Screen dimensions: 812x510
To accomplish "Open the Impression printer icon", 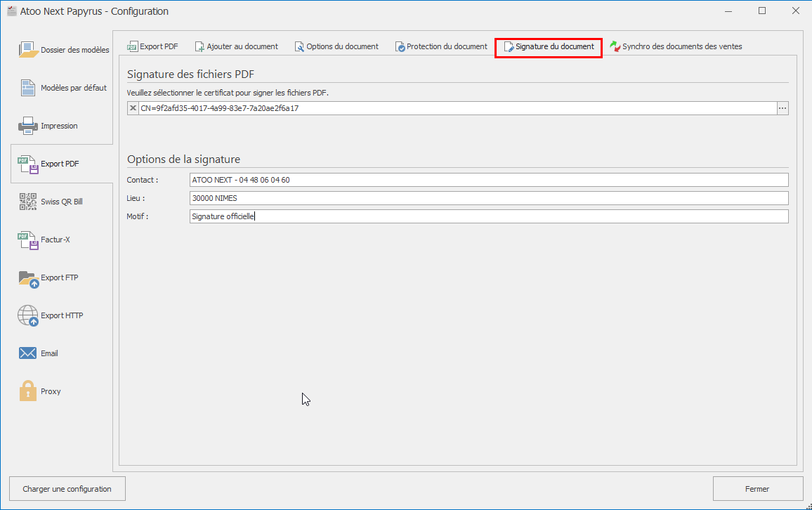I will point(28,126).
